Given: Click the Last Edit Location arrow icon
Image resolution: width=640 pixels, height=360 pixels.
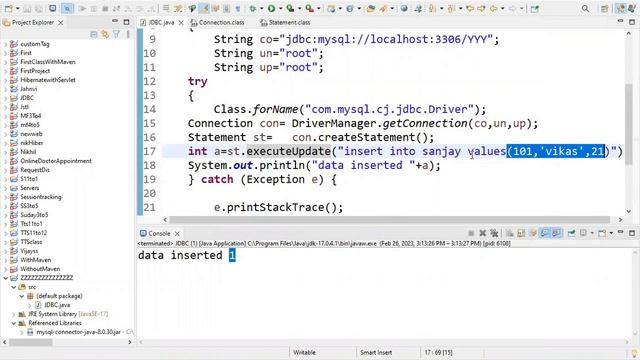Looking at the screenshot, I should [x=470, y=9].
